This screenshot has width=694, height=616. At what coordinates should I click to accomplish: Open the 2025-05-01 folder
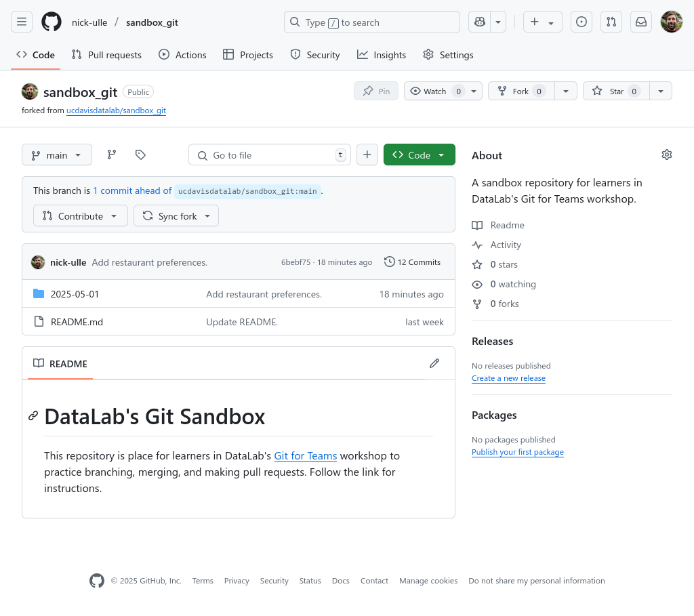[x=74, y=294]
